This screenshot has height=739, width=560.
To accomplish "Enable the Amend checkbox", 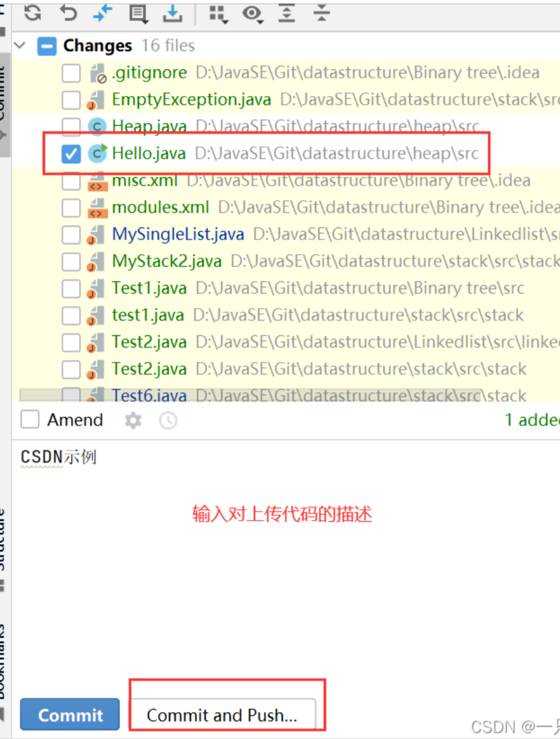I will pyautogui.click(x=30, y=420).
